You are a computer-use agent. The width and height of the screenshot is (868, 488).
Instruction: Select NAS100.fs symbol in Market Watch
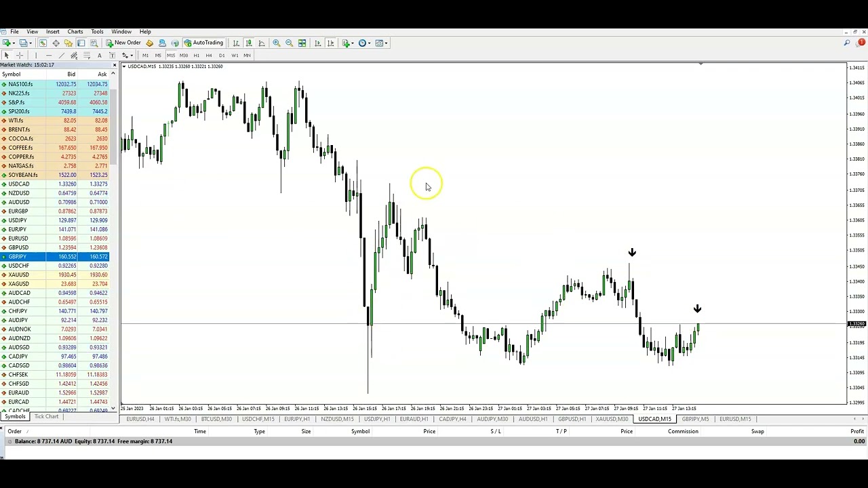20,84
